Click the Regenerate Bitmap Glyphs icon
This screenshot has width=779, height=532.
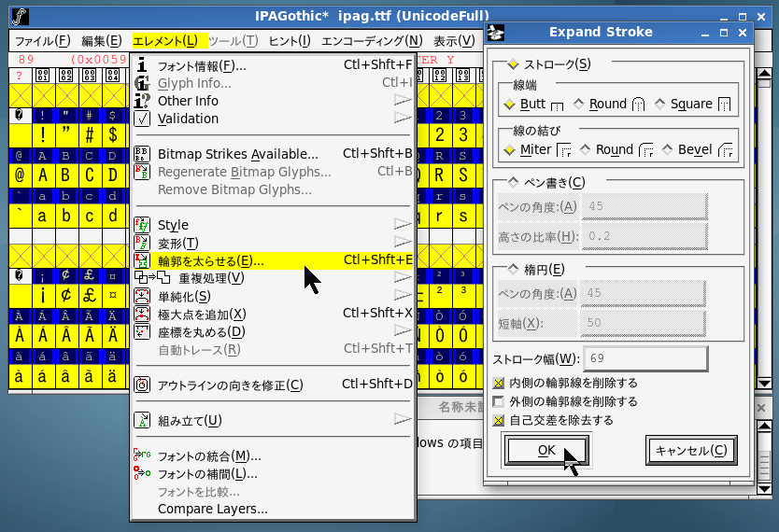pyautogui.click(x=142, y=172)
